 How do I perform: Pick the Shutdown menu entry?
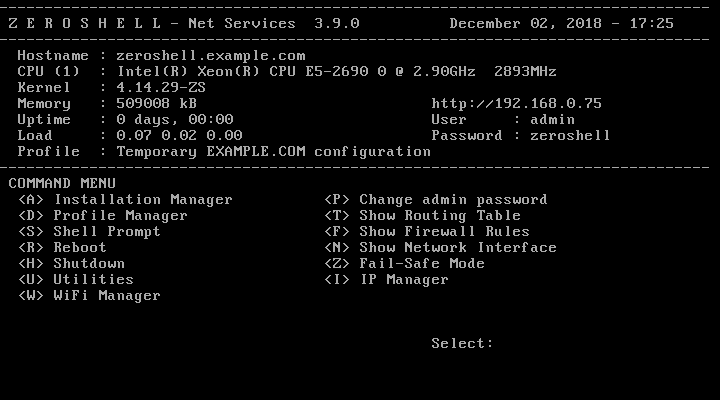(x=71, y=264)
